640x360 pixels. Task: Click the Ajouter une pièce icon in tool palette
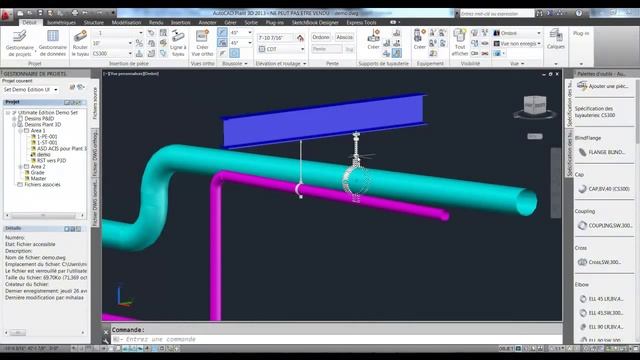(582, 86)
